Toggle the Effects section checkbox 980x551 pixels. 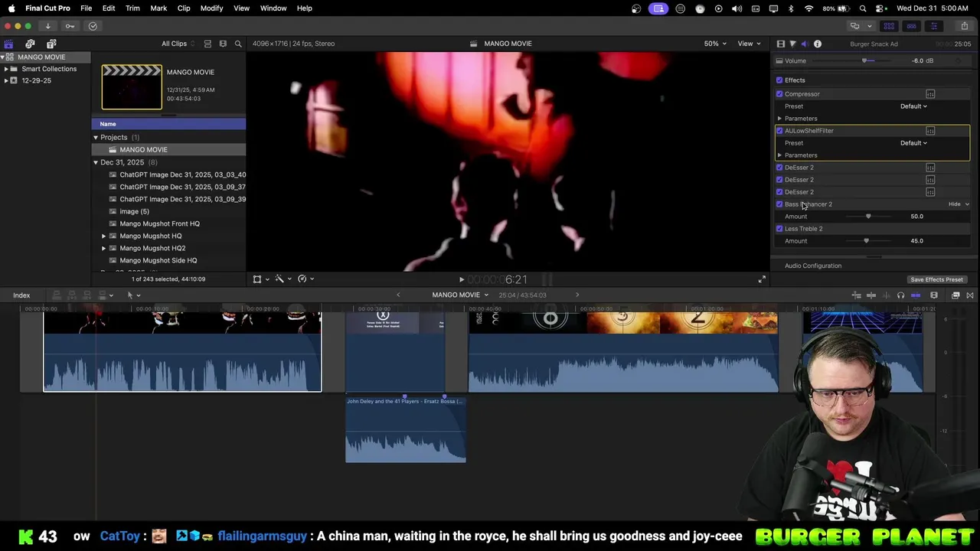[x=779, y=80]
